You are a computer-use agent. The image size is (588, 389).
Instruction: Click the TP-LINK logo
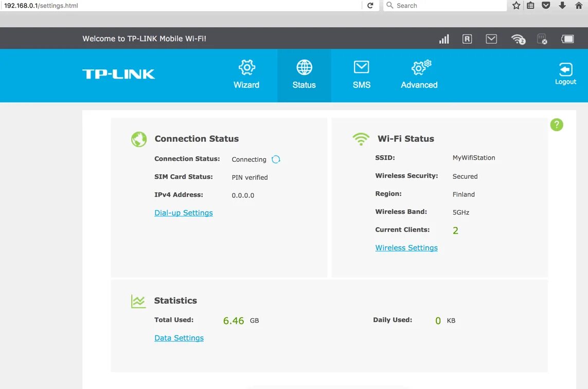[118, 74]
